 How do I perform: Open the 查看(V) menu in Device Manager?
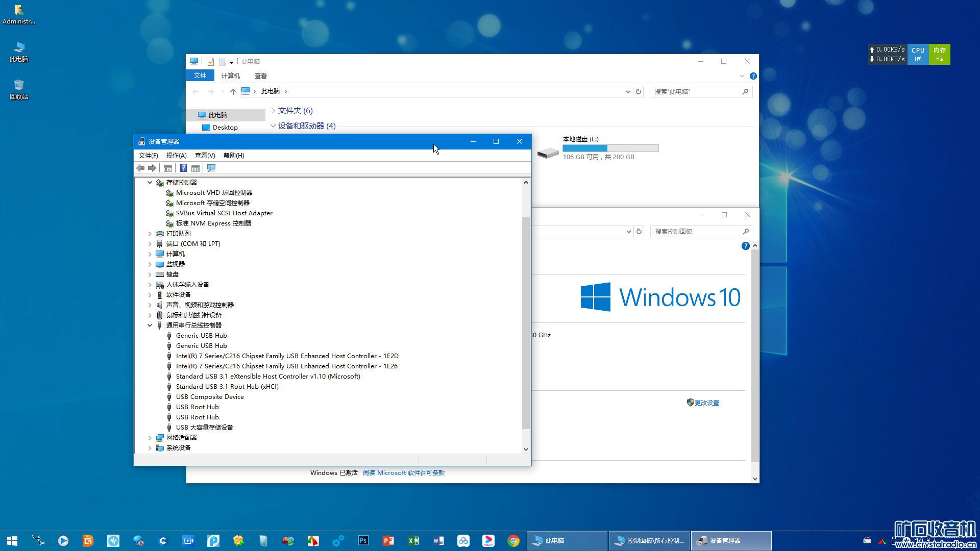tap(205, 156)
